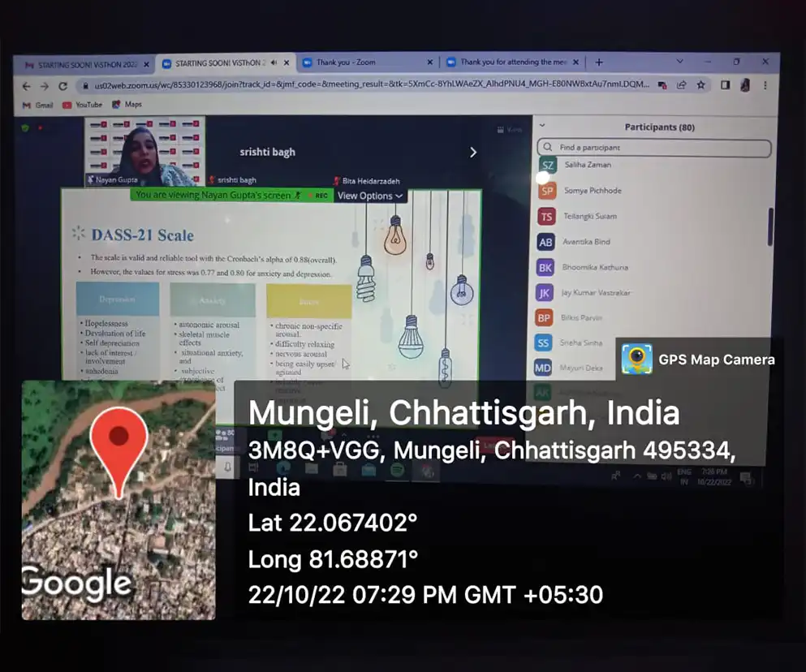Click the SP avatar for Somya Pichhode
806x672 pixels.
[x=547, y=192]
